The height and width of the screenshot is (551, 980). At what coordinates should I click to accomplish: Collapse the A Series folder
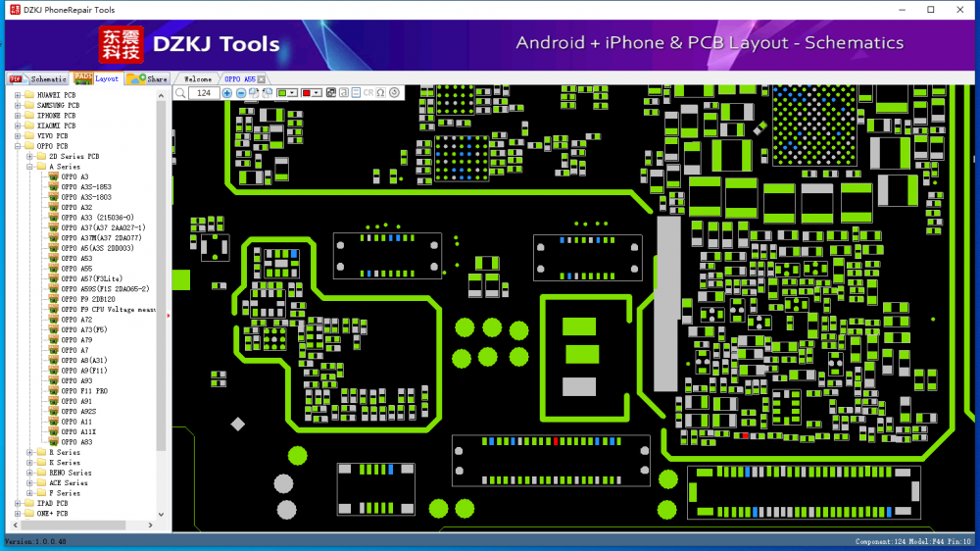point(29,167)
